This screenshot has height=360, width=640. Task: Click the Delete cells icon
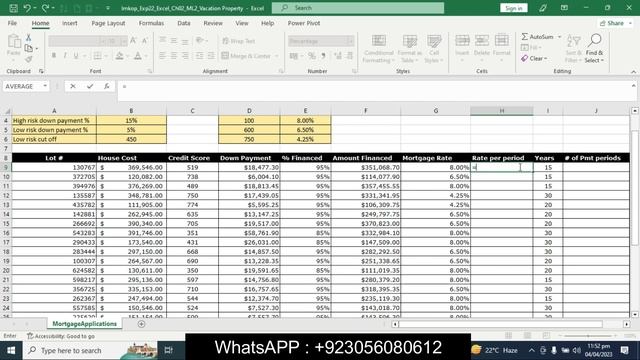(482, 40)
